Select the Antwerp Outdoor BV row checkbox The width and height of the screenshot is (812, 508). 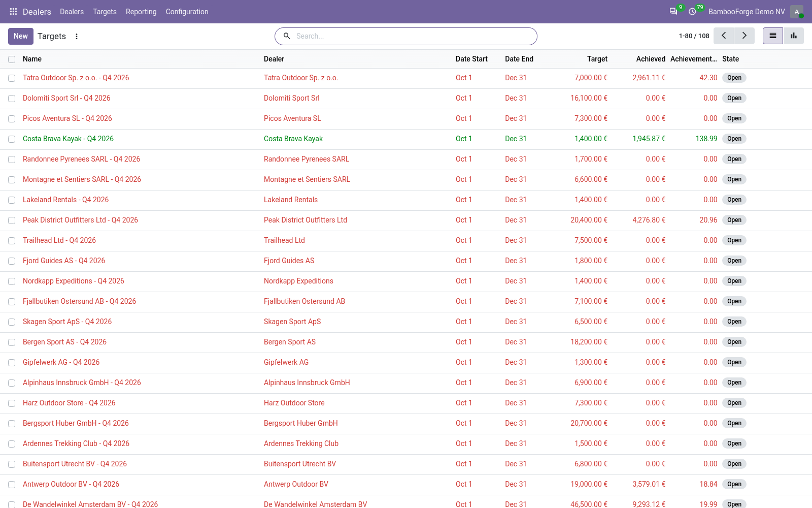pyautogui.click(x=12, y=485)
